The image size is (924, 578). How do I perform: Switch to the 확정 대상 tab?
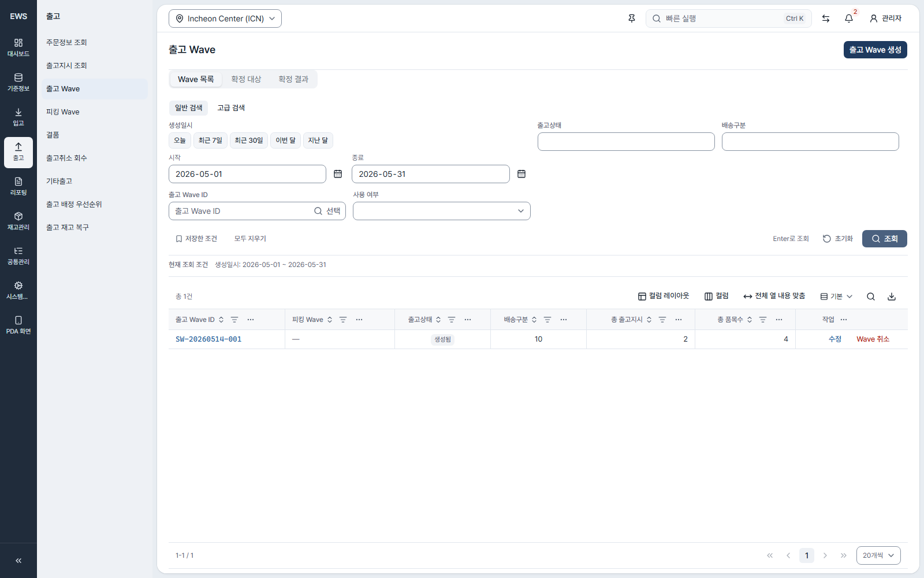click(246, 79)
